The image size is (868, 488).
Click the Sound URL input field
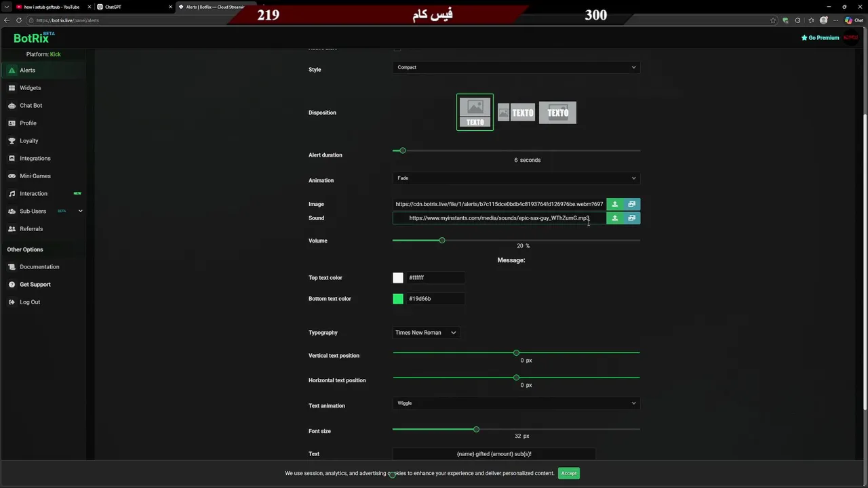[x=499, y=218]
